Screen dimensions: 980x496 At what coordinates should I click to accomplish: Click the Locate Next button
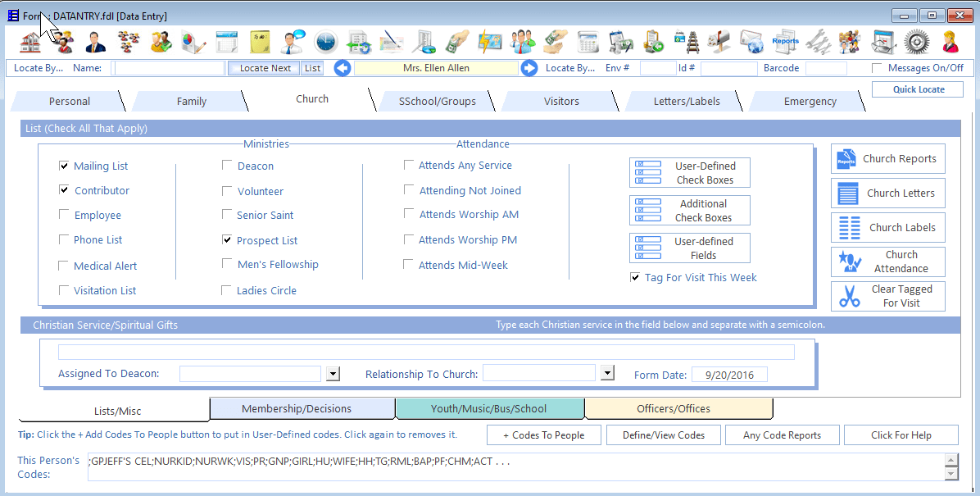265,68
